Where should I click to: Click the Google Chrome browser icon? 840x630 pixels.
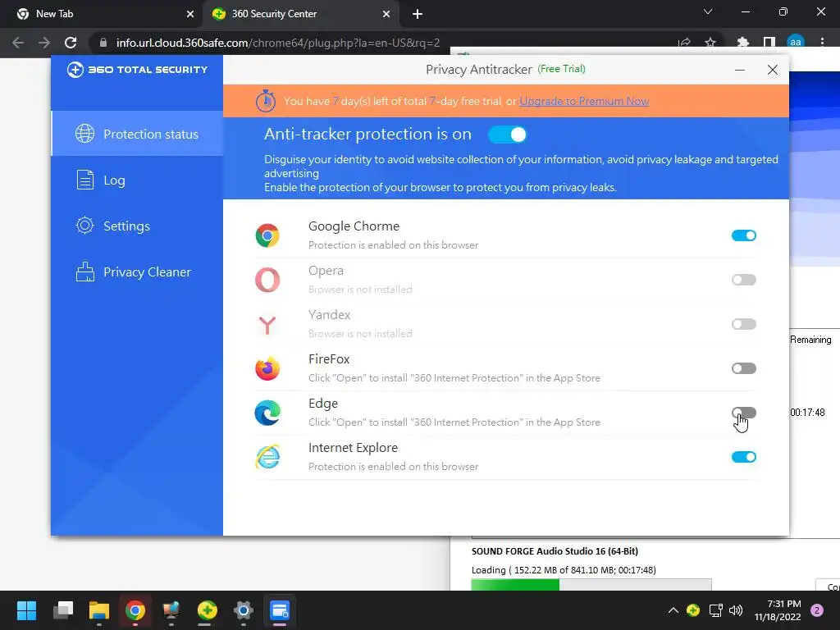coord(267,235)
